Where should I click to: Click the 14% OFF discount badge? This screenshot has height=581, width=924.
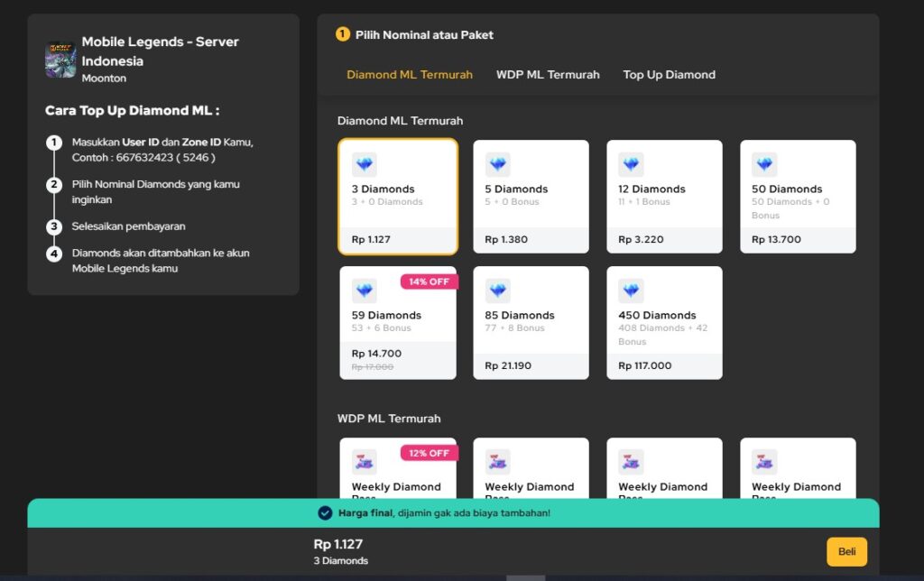pos(429,281)
